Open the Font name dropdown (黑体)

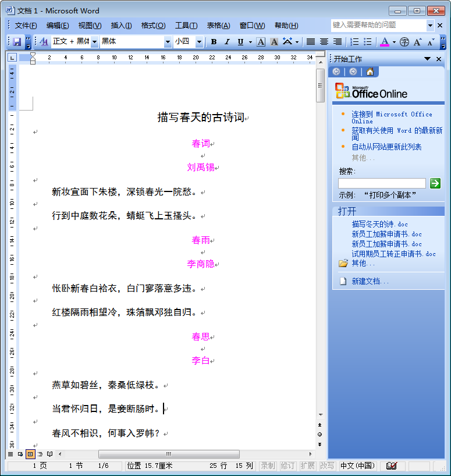point(168,41)
